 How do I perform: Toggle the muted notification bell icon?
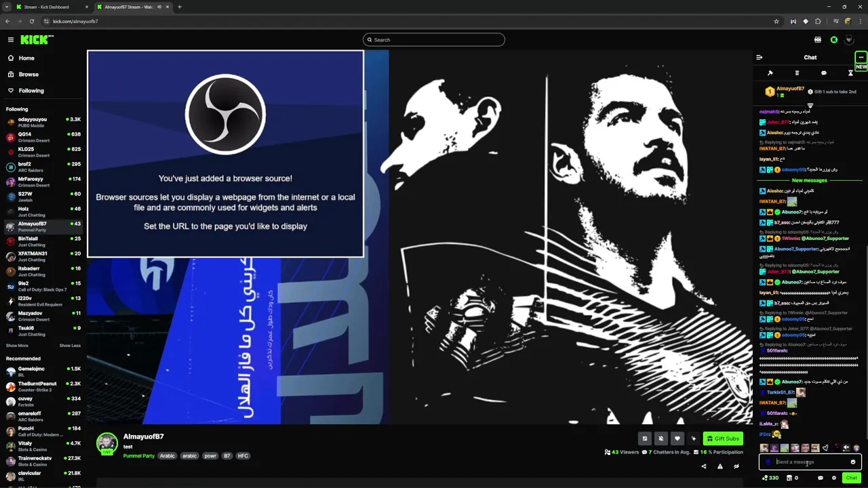point(660,439)
